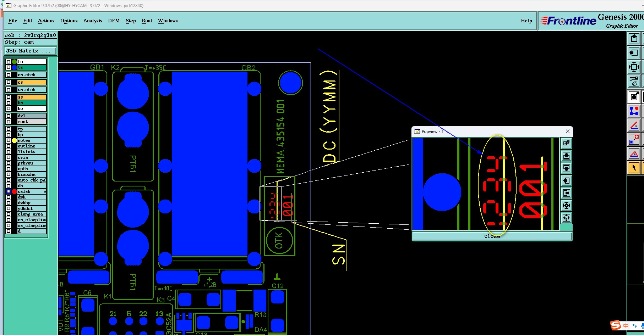Screen dimensions: 644x335
Task: Click the red color dot of 'cslsh' layer
Action: (x=14, y=191)
